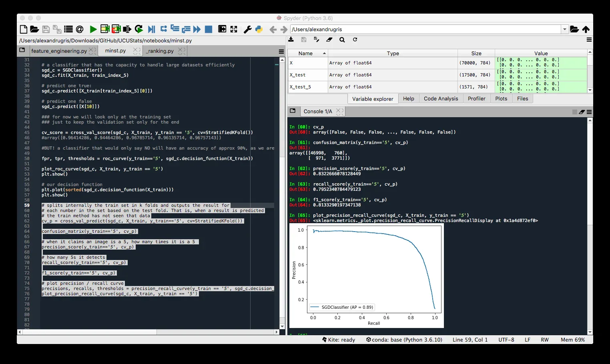Search variables with the magnifier icon
This screenshot has width=610, height=364.
click(x=342, y=40)
